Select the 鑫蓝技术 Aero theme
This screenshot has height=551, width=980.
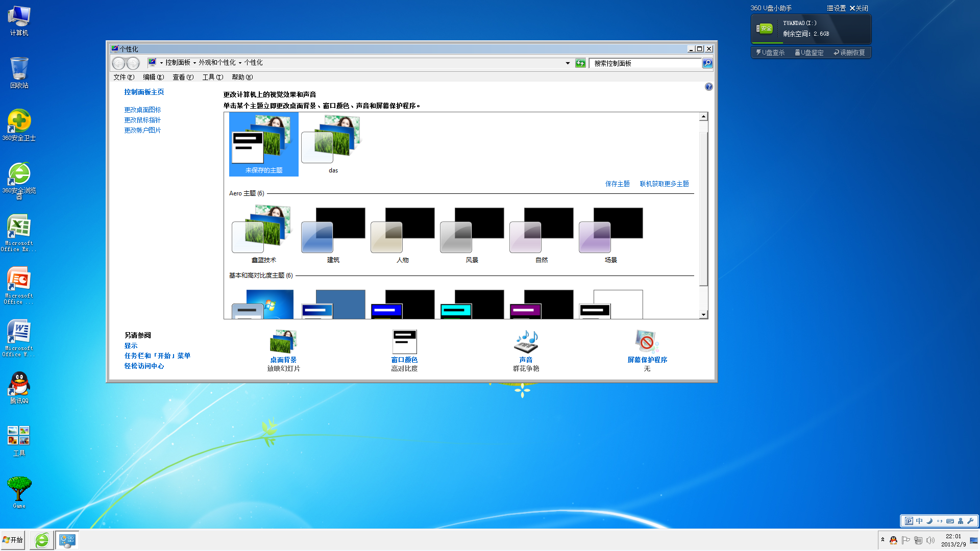(264, 234)
